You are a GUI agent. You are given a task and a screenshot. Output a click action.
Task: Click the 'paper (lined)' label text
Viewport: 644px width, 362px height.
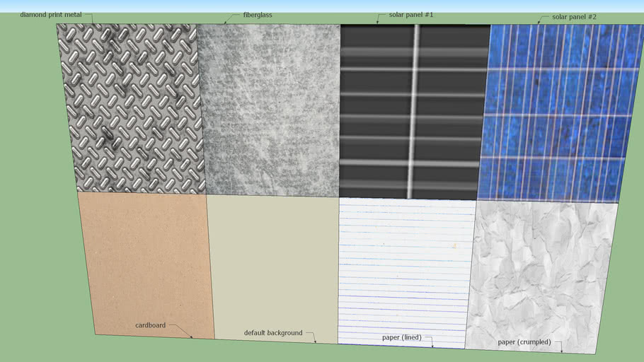point(402,337)
